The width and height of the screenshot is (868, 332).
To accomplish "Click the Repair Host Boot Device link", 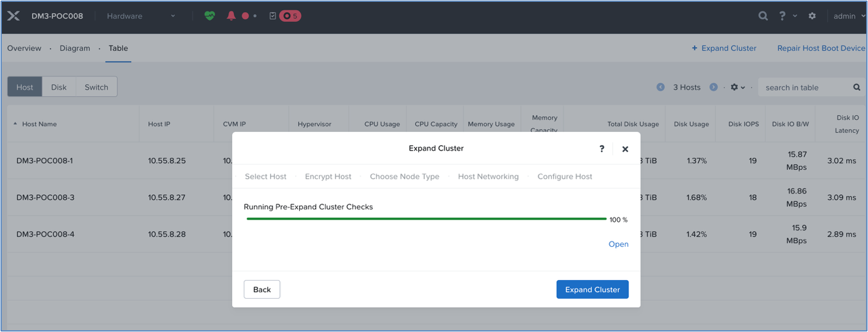I will (821, 48).
